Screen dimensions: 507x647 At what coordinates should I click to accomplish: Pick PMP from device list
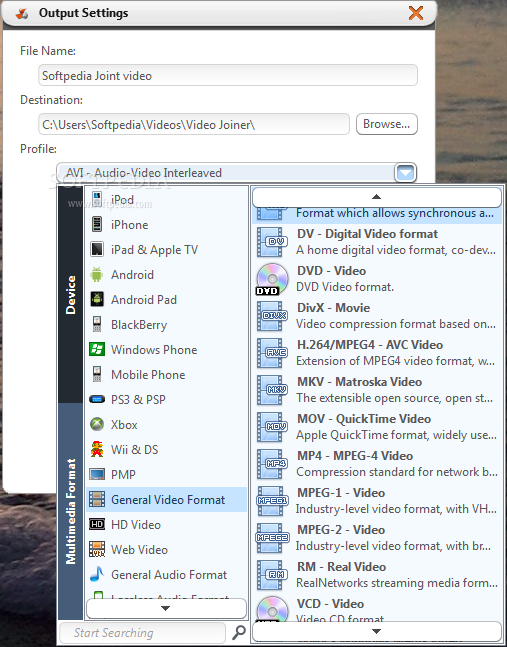pyautogui.click(x=166, y=475)
